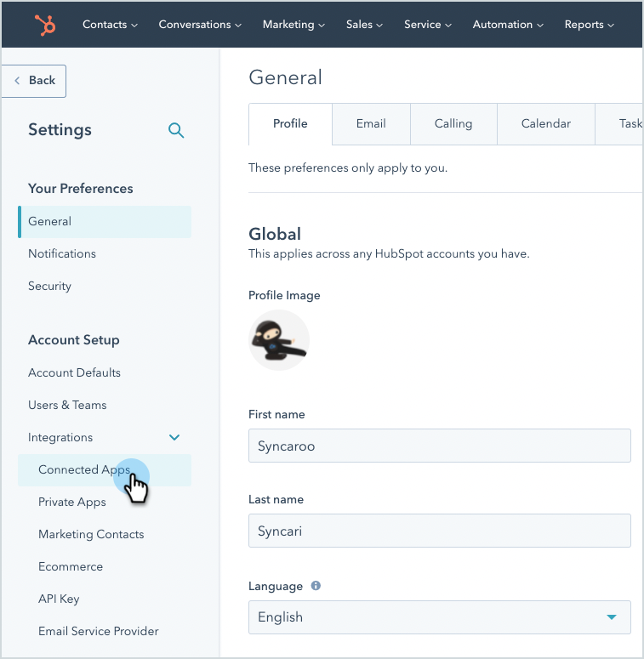Click the First name field containing Syncaroo
This screenshot has width=644, height=659.
(440, 446)
